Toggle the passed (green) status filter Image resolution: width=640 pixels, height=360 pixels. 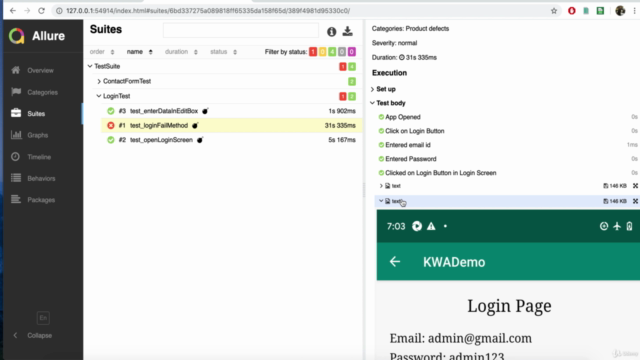coord(332,52)
